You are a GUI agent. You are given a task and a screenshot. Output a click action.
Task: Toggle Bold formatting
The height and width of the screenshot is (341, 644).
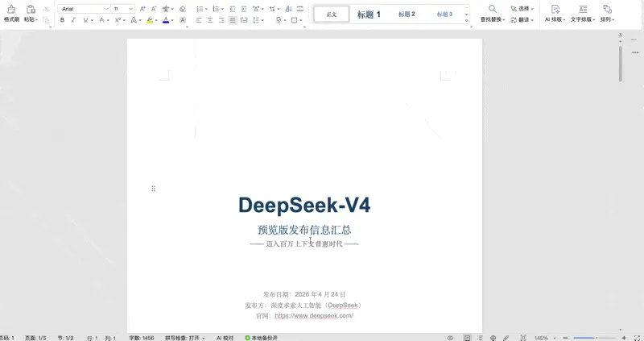pyautogui.click(x=62, y=19)
